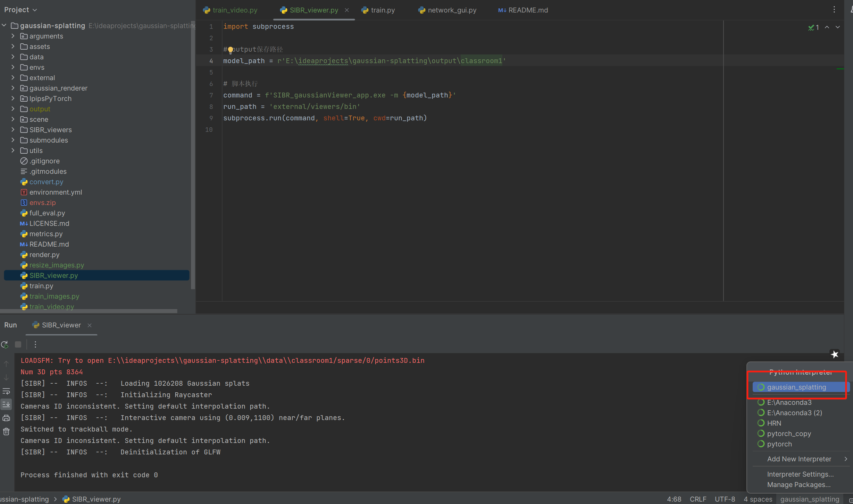Click the 4 spaces indent widget
853x504 pixels.
coord(758,499)
